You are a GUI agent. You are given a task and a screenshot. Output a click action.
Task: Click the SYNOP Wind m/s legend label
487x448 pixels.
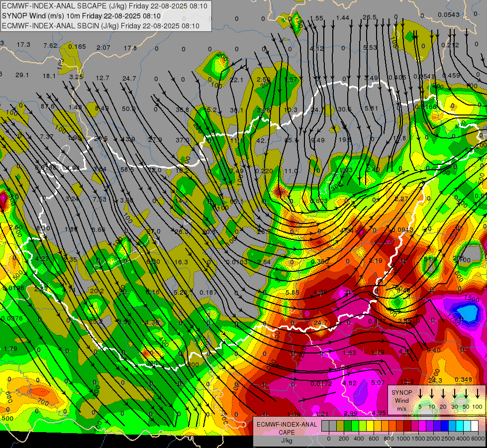point(401,400)
